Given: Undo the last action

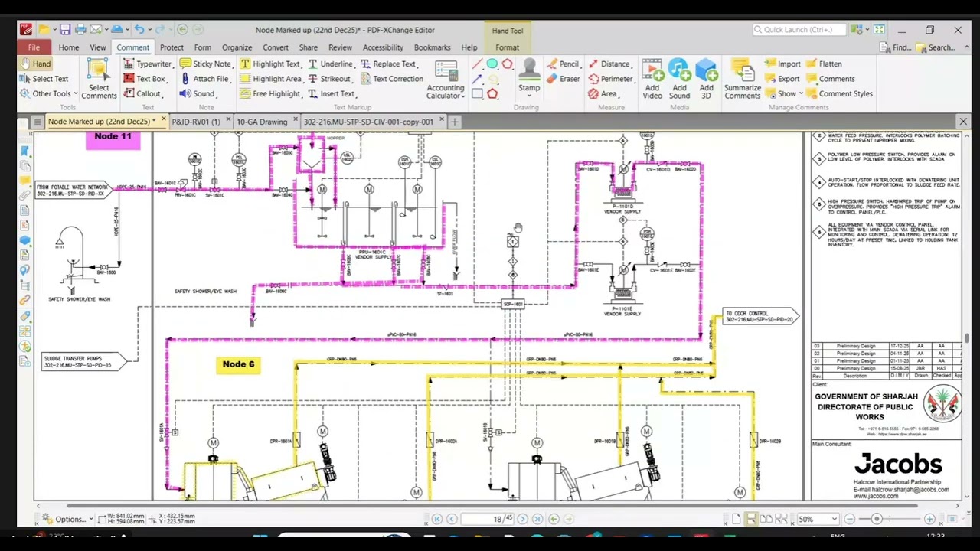Looking at the screenshot, I should click(139, 30).
